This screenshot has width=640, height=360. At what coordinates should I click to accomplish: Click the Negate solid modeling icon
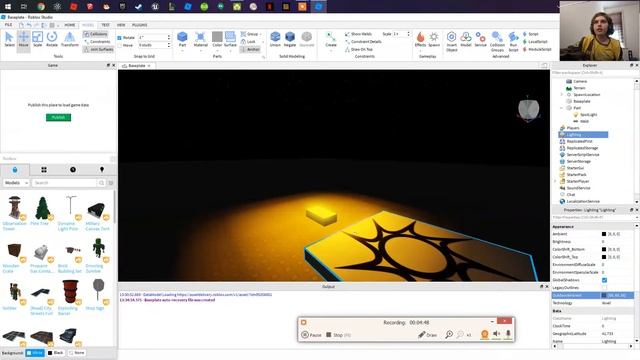pos(290,38)
